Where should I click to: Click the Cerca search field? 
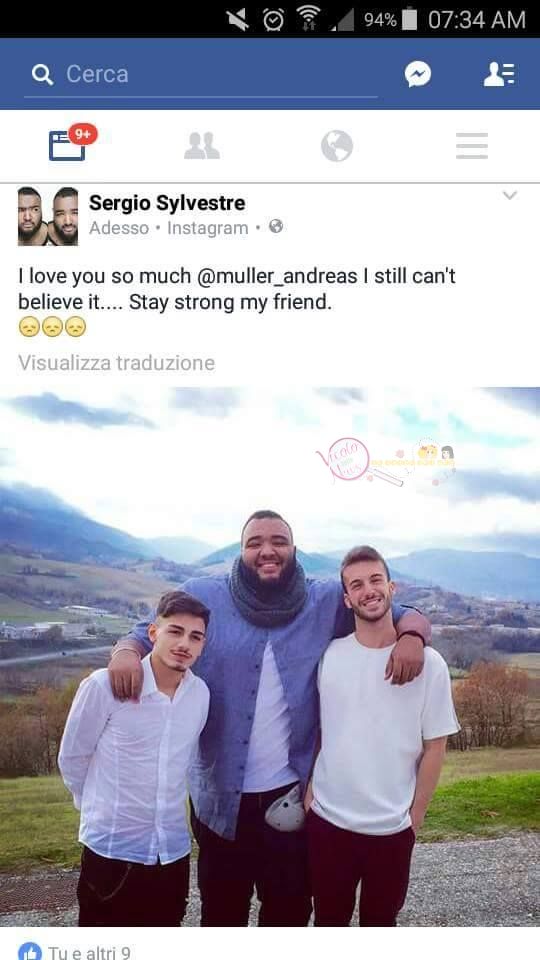pos(201,75)
